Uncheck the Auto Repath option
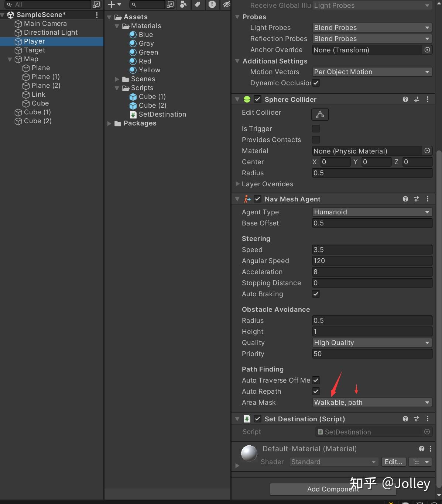This screenshot has height=504, width=442. tap(316, 391)
